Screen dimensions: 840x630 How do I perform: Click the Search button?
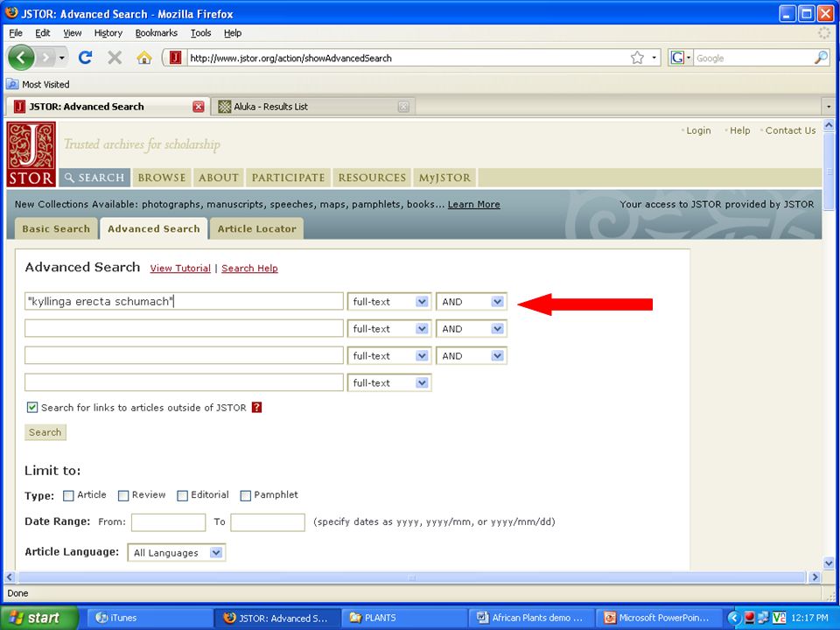pyautogui.click(x=45, y=432)
